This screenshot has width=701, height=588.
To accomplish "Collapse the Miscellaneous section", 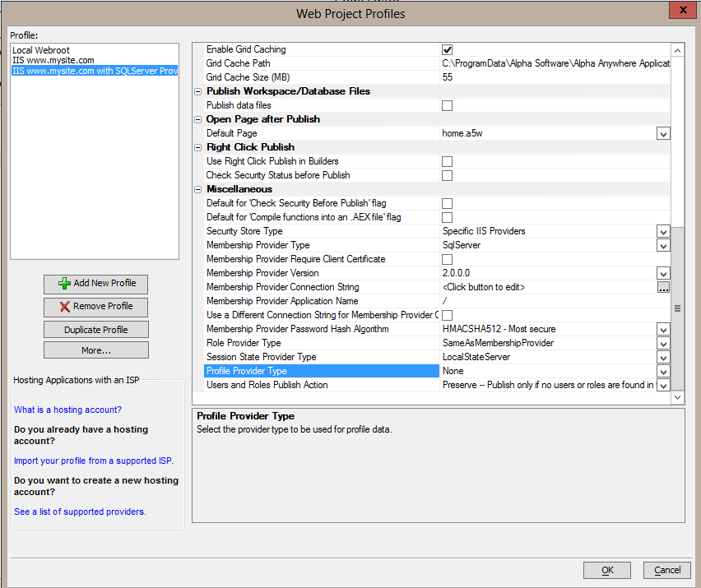I will pyautogui.click(x=198, y=189).
